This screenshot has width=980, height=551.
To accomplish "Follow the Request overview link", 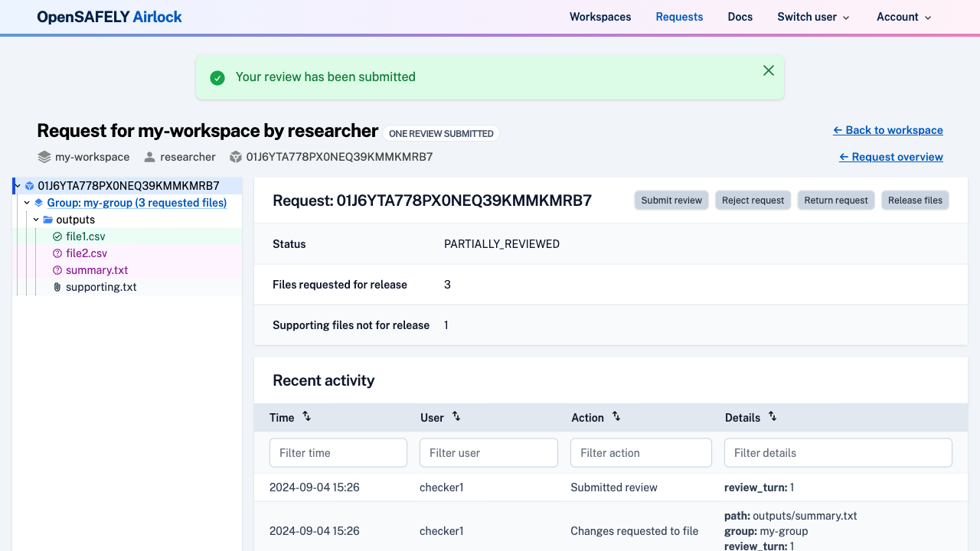I will coord(891,157).
